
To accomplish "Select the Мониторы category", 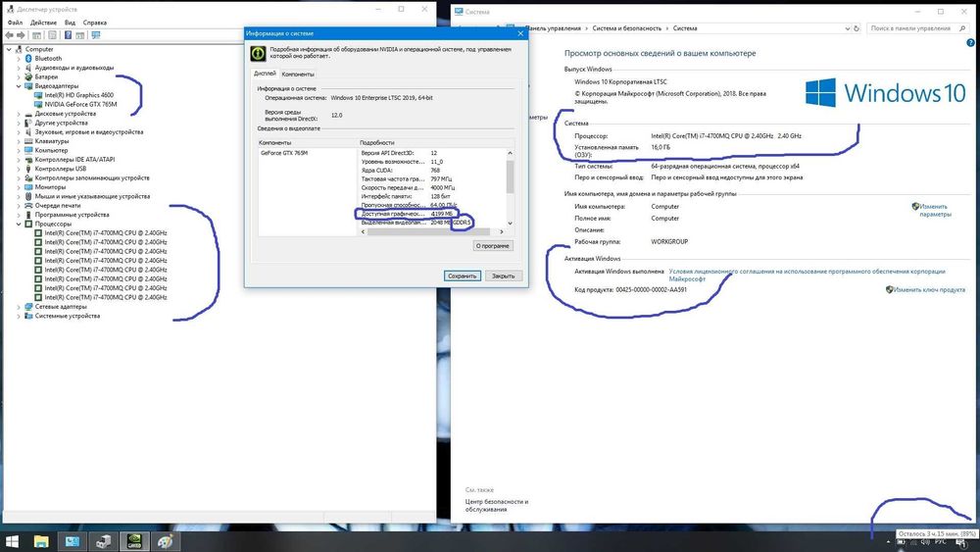I will pos(49,187).
